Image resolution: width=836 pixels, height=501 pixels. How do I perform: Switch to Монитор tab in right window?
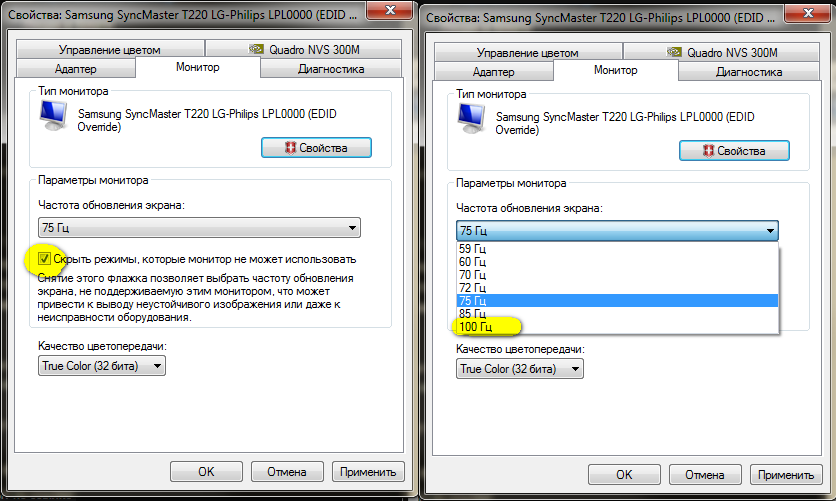click(616, 70)
